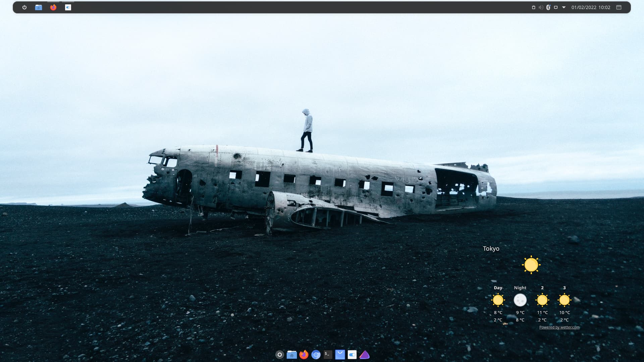Open the settings toggle icon in dock
This screenshot has height=362, width=644.
(352, 355)
